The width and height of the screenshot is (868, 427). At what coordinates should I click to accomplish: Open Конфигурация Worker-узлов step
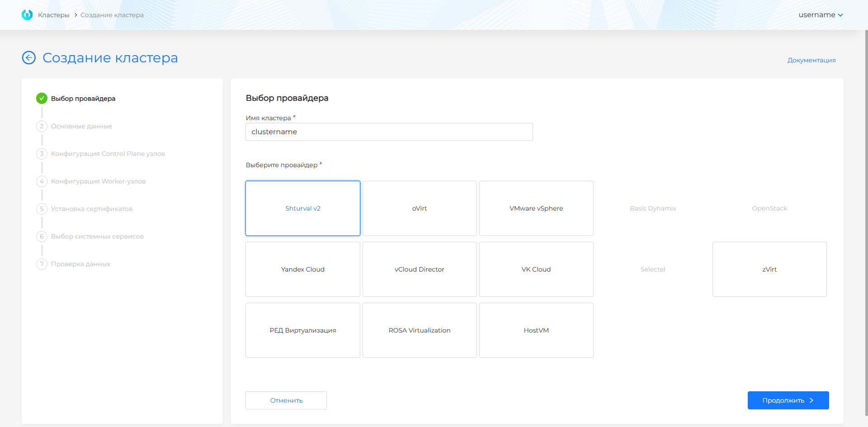(98, 181)
